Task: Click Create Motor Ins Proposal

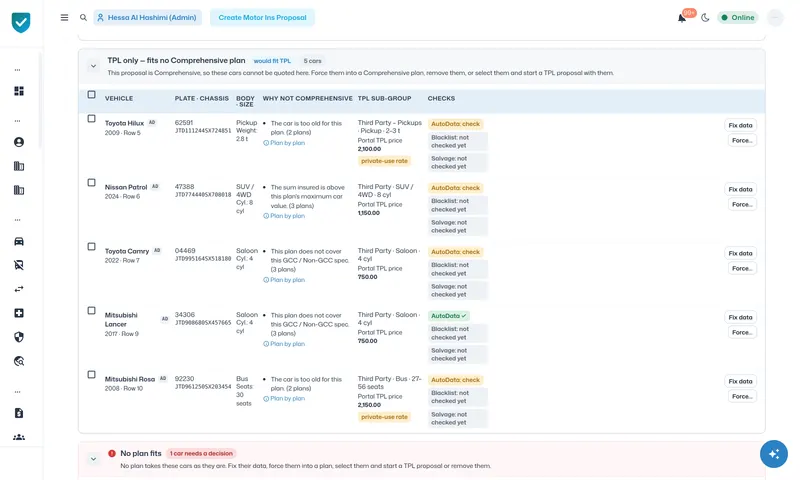Action: click(262, 17)
